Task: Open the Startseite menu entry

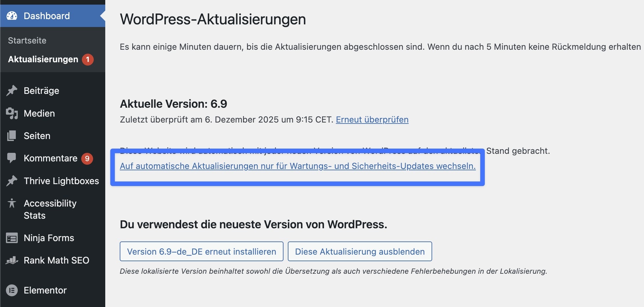Action: [x=27, y=40]
